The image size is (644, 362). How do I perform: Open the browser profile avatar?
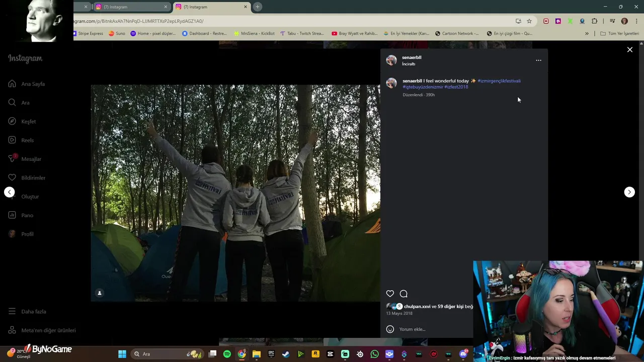[624, 21]
